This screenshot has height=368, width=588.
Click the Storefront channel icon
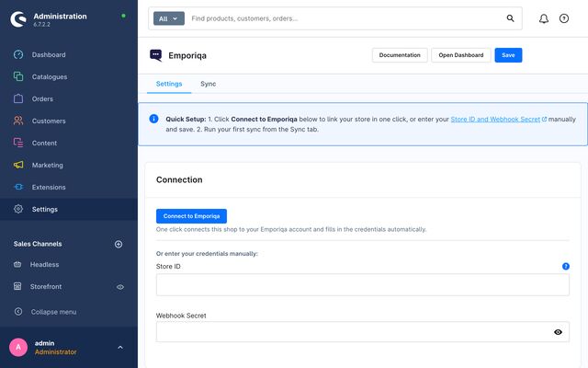pyautogui.click(x=17, y=286)
